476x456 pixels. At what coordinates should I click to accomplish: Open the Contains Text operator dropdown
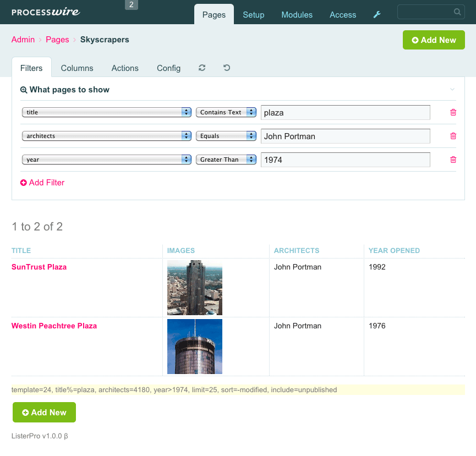(x=226, y=112)
